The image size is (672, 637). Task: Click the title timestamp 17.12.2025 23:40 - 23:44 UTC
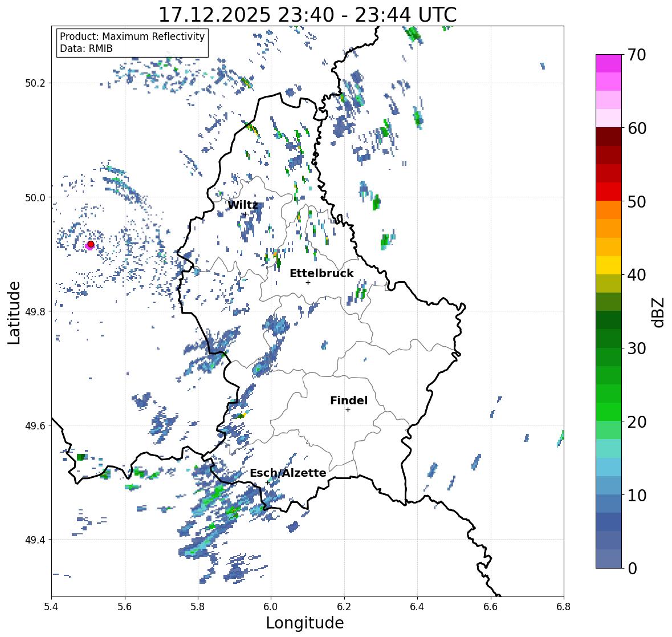pos(308,15)
